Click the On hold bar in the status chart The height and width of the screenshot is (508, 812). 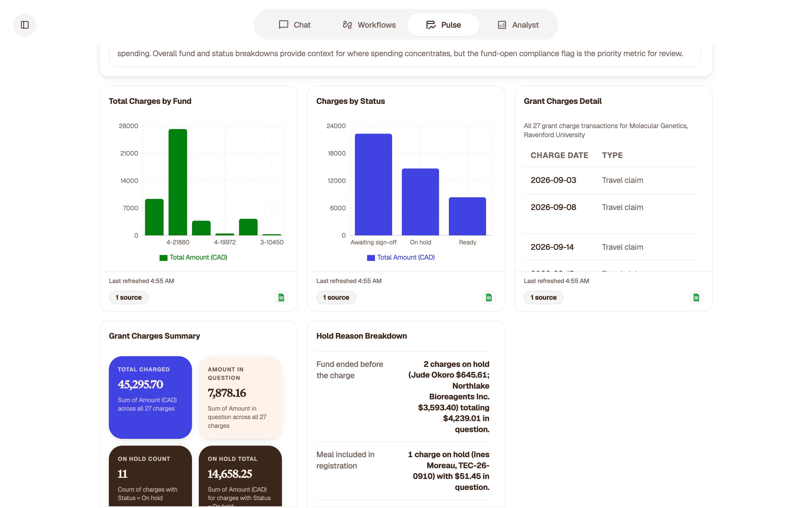[420, 202]
